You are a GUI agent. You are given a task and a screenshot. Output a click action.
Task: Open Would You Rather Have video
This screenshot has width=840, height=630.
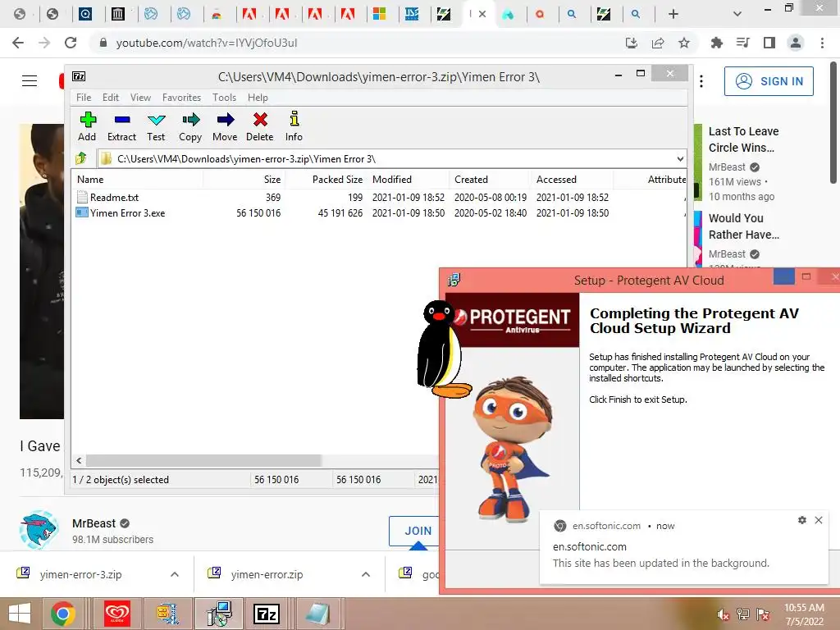(x=743, y=226)
